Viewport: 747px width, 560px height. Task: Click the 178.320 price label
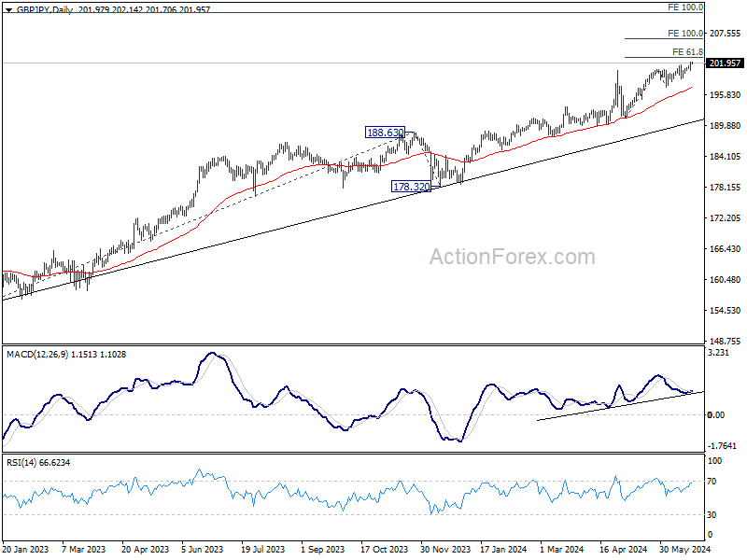(411, 187)
